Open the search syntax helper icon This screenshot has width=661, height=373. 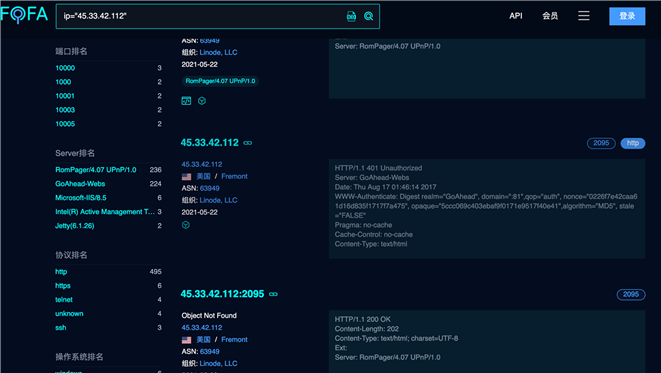(x=351, y=16)
